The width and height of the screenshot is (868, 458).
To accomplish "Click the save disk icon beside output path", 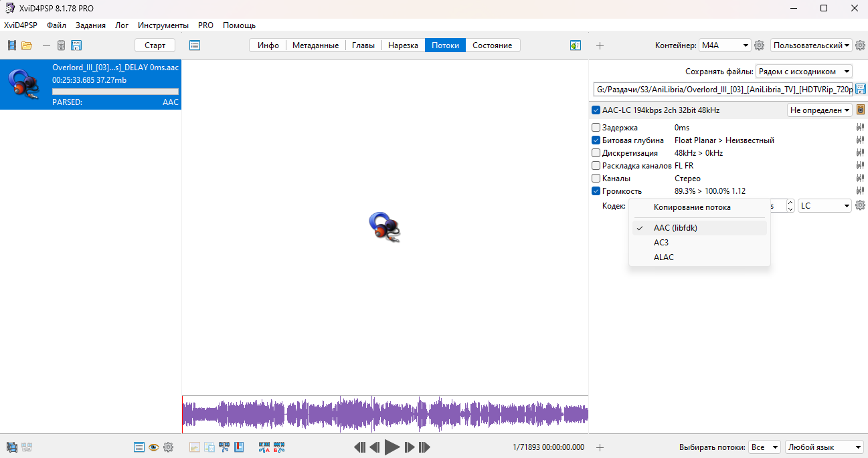I will [861, 90].
